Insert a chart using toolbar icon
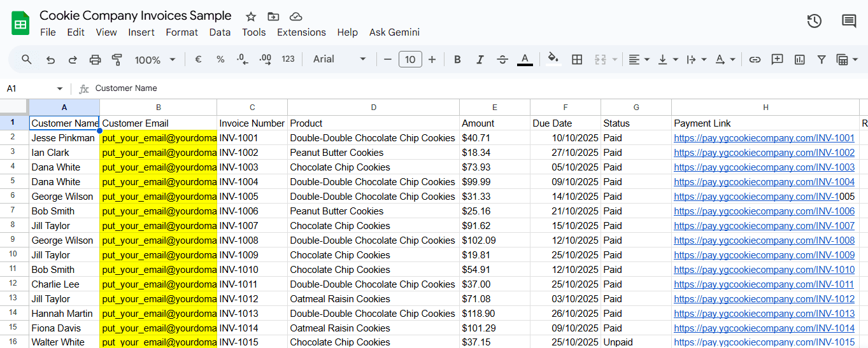This screenshot has width=868, height=348. coord(799,60)
